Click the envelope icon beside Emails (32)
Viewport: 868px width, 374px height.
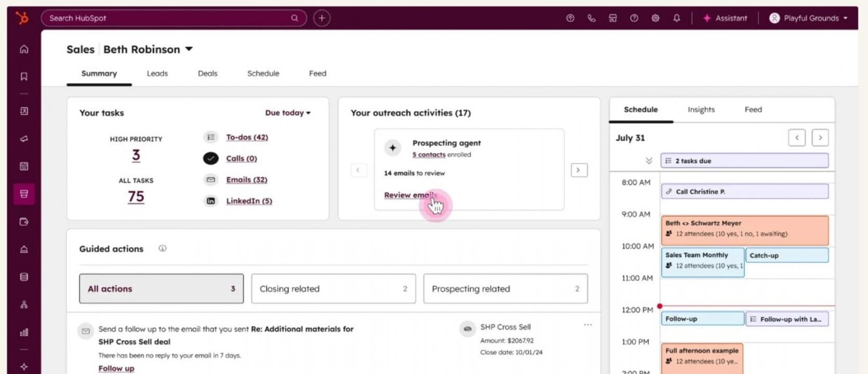tap(211, 180)
